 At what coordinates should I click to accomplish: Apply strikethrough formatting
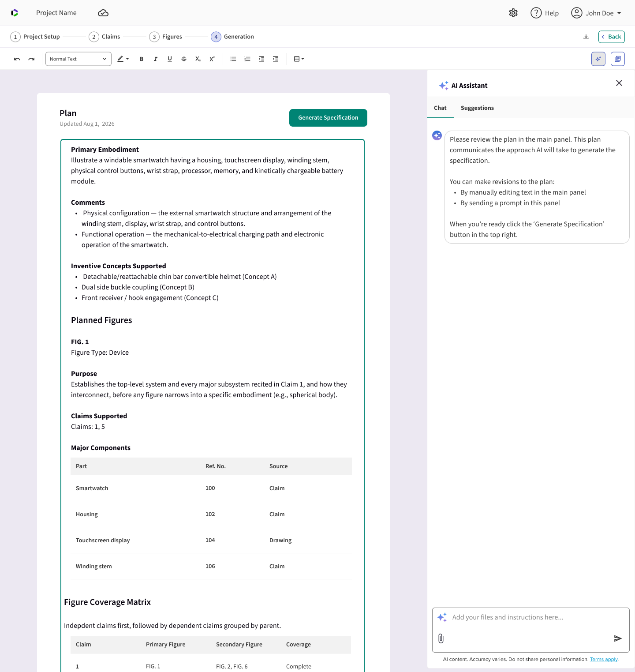pos(184,59)
